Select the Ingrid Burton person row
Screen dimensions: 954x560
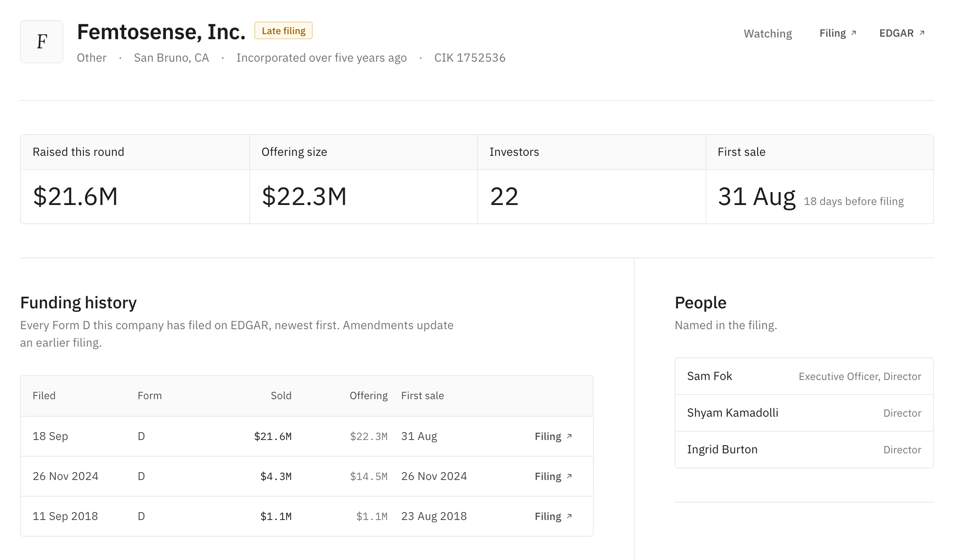pos(804,450)
